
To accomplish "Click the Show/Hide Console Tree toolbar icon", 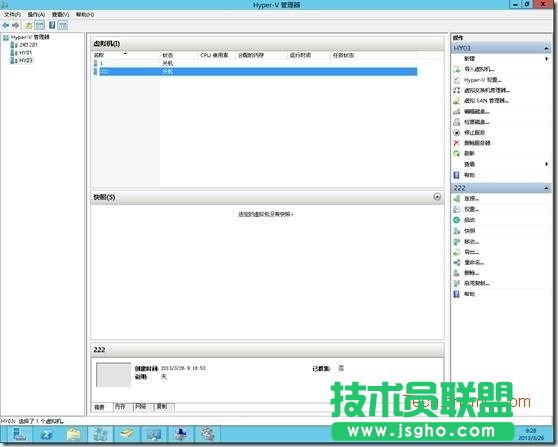I will [x=40, y=25].
